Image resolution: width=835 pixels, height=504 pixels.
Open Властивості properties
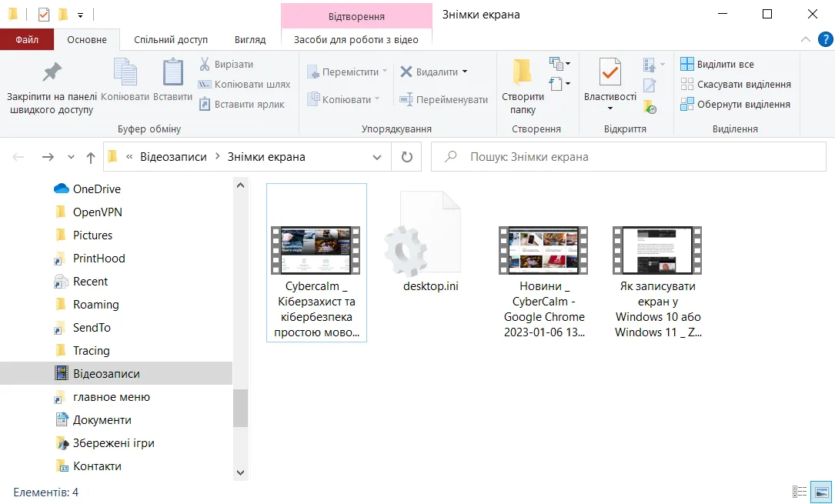610,79
